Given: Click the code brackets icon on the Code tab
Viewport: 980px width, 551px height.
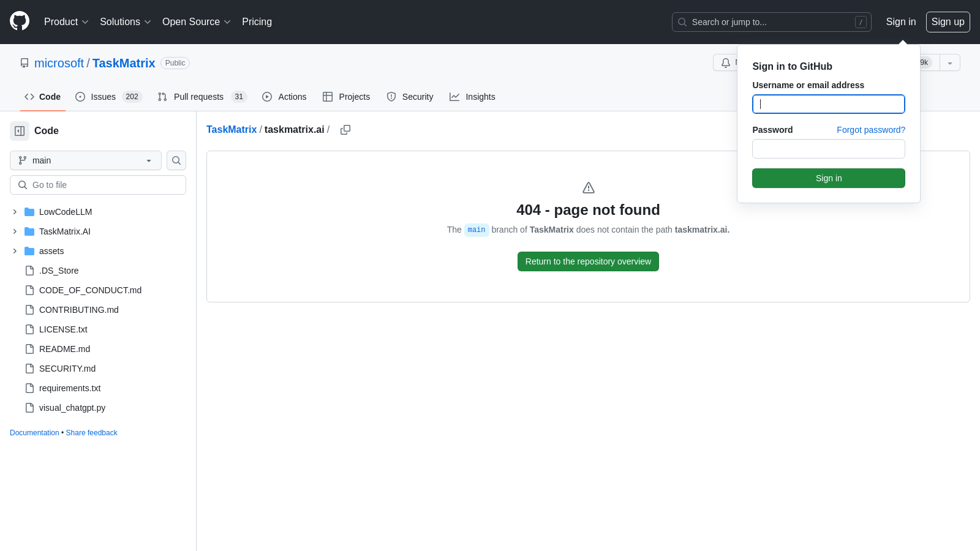Looking at the screenshot, I should (29, 97).
